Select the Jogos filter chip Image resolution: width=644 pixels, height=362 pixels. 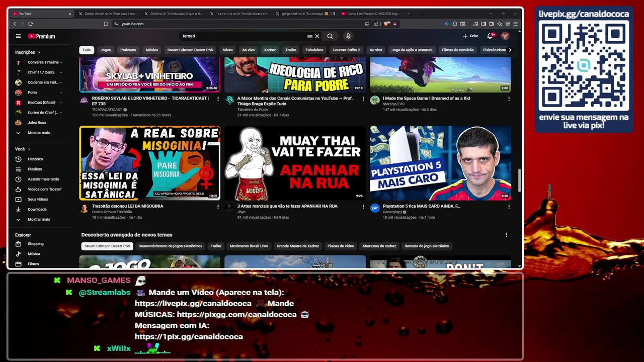pos(106,50)
